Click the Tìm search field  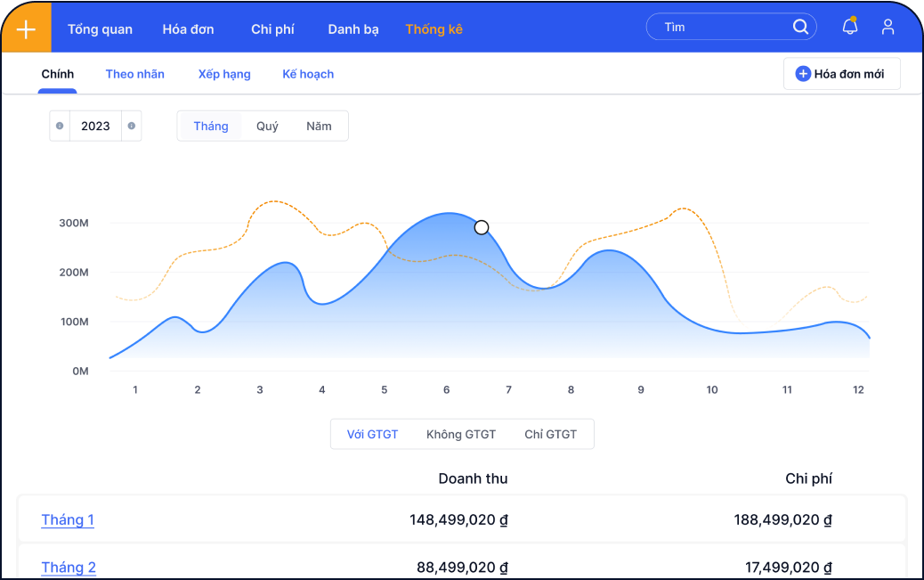click(x=721, y=27)
